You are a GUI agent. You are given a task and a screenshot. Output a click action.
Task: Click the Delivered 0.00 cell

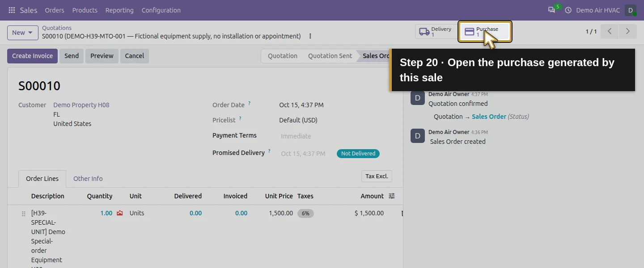(x=195, y=213)
